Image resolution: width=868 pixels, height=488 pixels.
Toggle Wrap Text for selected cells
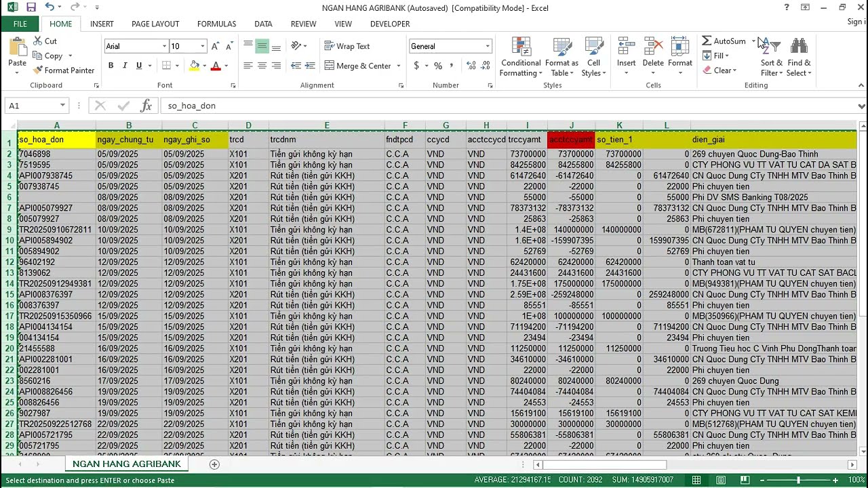coord(347,46)
